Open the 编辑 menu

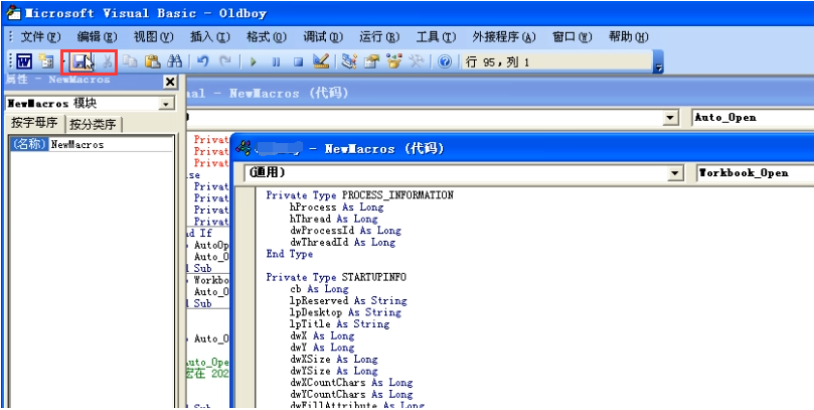(97, 37)
